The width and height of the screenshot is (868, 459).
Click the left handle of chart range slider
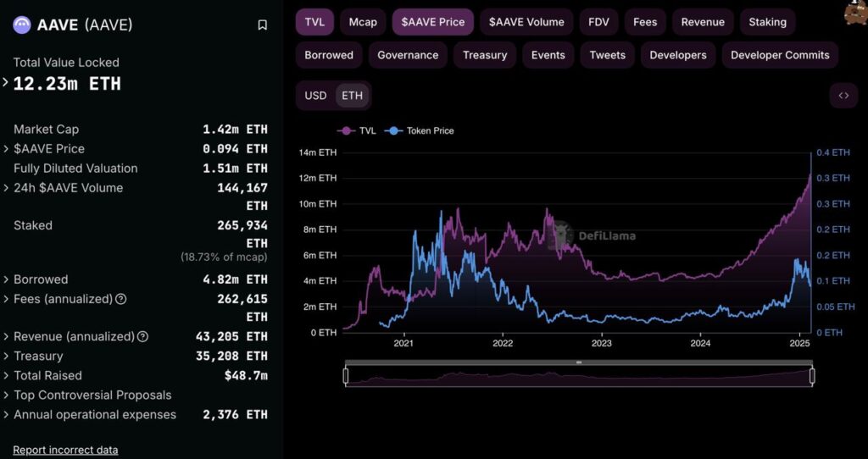346,376
